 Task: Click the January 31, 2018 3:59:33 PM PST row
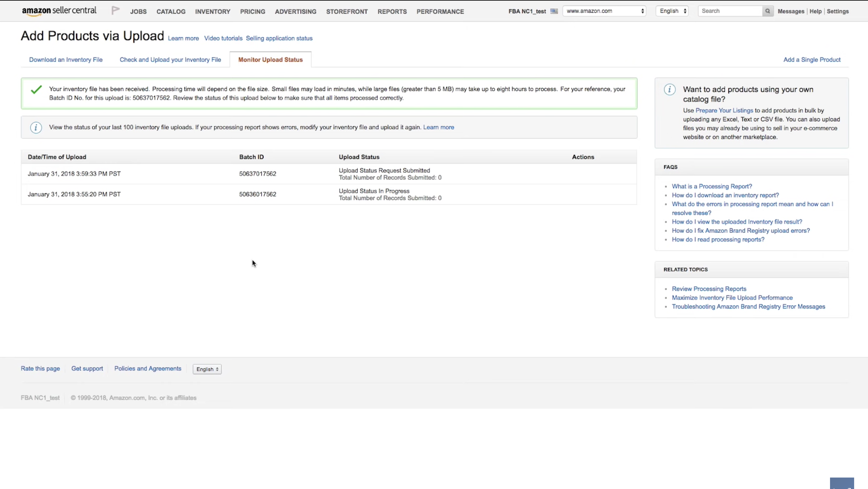pyautogui.click(x=329, y=174)
